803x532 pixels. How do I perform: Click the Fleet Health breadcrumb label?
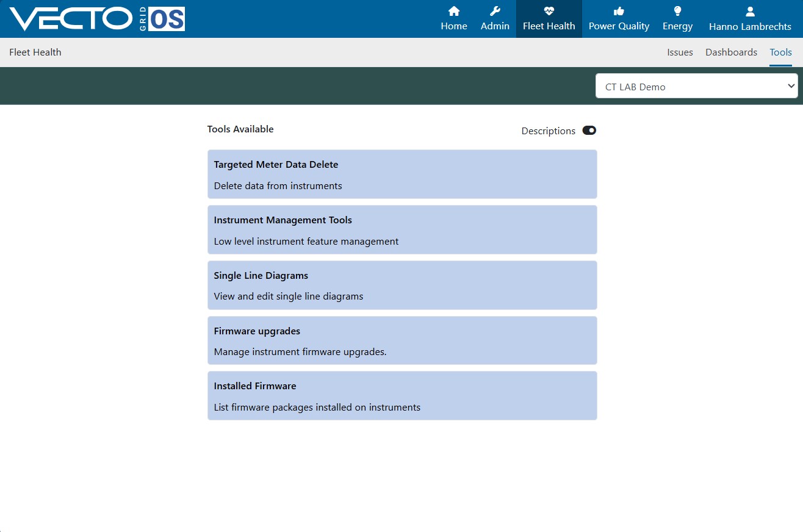point(35,52)
